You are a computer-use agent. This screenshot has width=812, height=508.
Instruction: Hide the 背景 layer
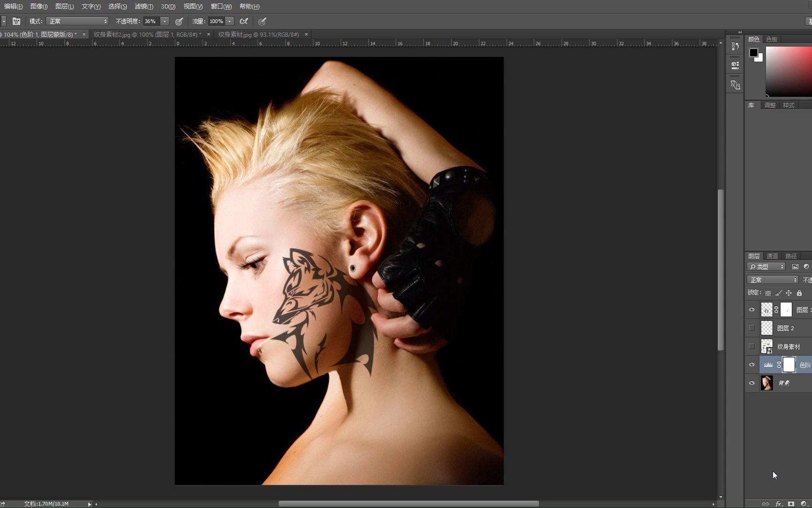tap(752, 383)
